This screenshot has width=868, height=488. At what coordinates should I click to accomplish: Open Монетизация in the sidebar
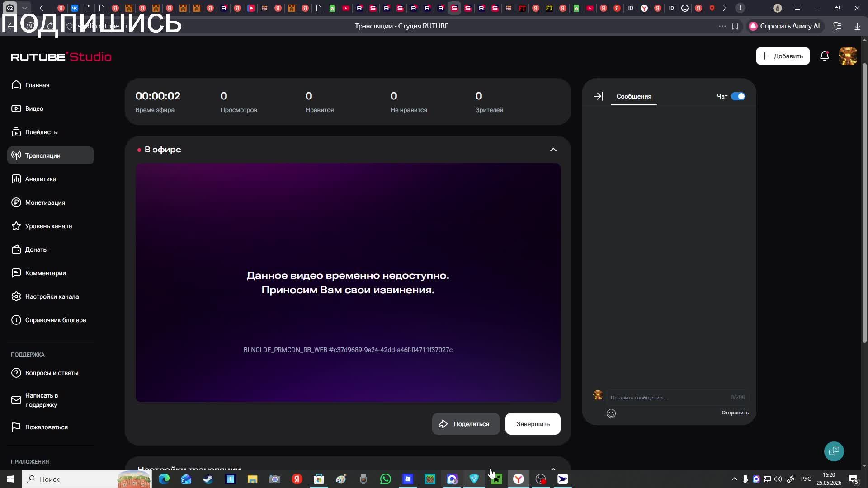pyautogui.click(x=38, y=202)
